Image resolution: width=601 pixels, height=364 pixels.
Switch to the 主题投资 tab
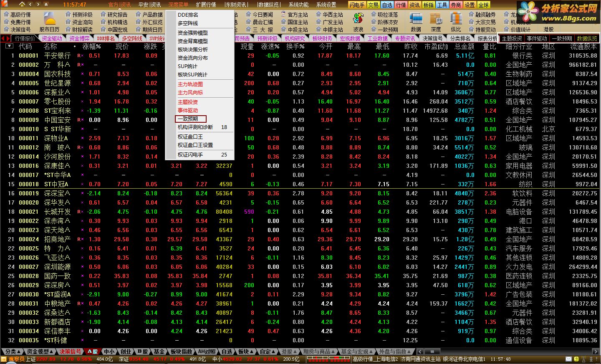point(512,38)
